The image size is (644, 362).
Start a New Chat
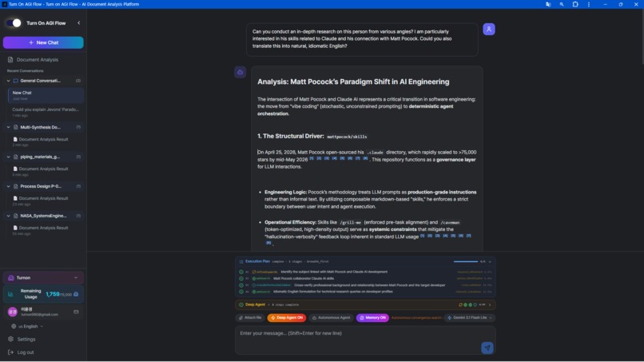pyautogui.click(x=43, y=42)
